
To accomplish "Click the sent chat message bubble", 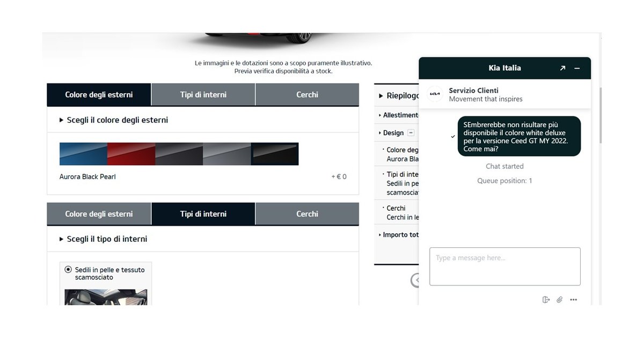I will click(519, 136).
